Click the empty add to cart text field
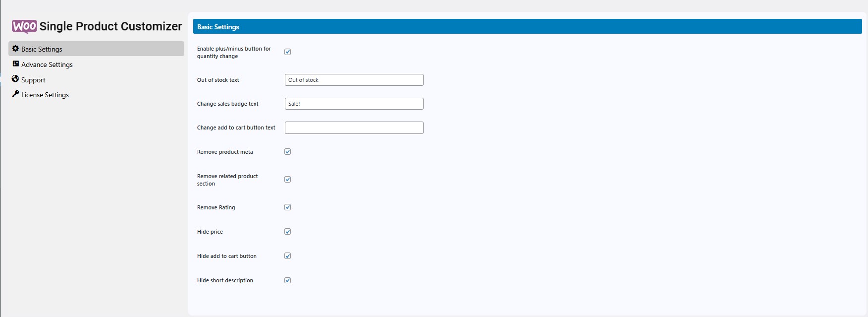Screen dimensions: 868x317 pyautogui.click(x=354, y=127)
